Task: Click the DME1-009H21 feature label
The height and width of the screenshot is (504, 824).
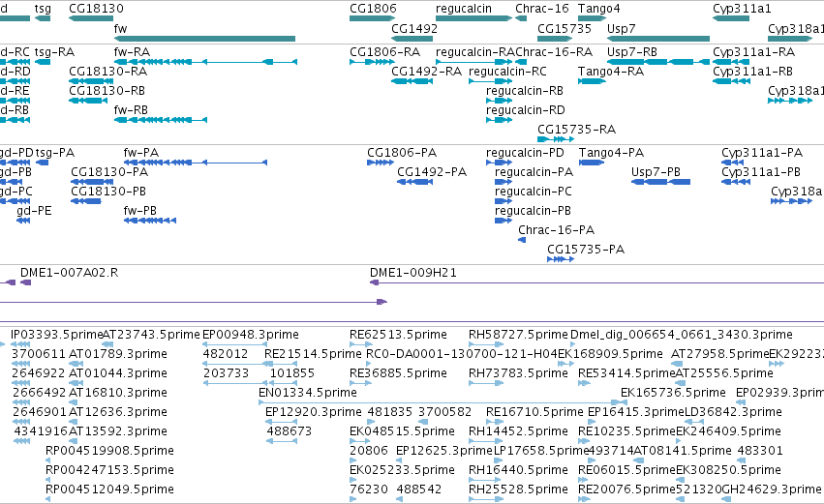Action: click(x=413, y=273)
